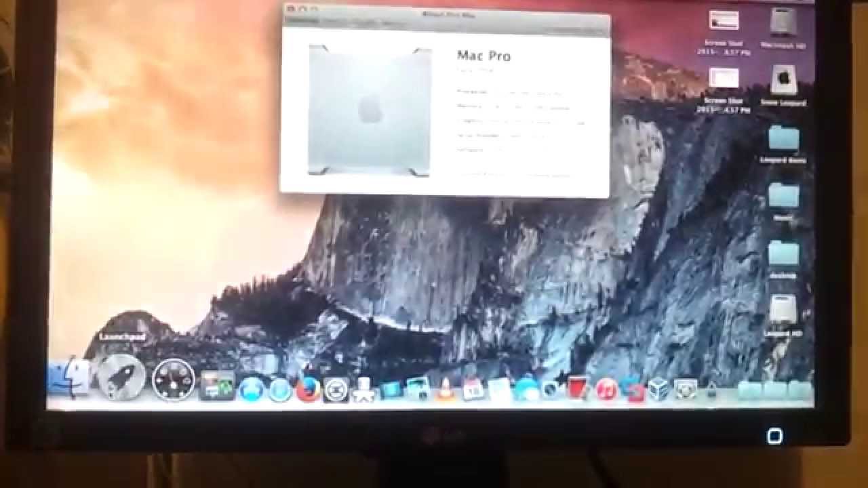Open Launchpad rocket icon in Dock

tap(121, 378)
